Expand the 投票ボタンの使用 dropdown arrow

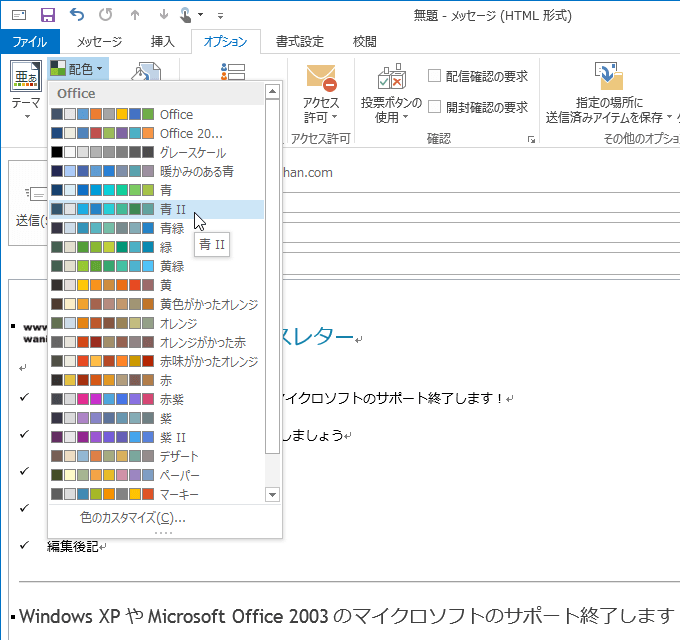tap(405, 117)
